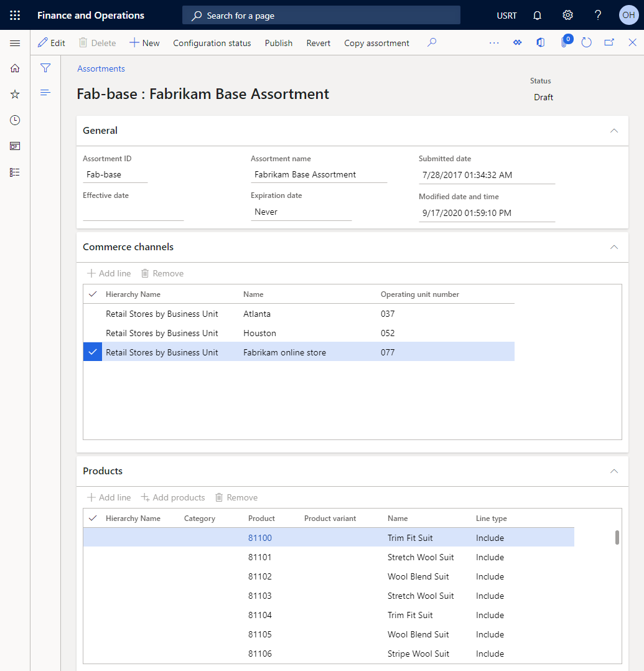Collapse the General section
644x671 pixels.
point(614,131)
